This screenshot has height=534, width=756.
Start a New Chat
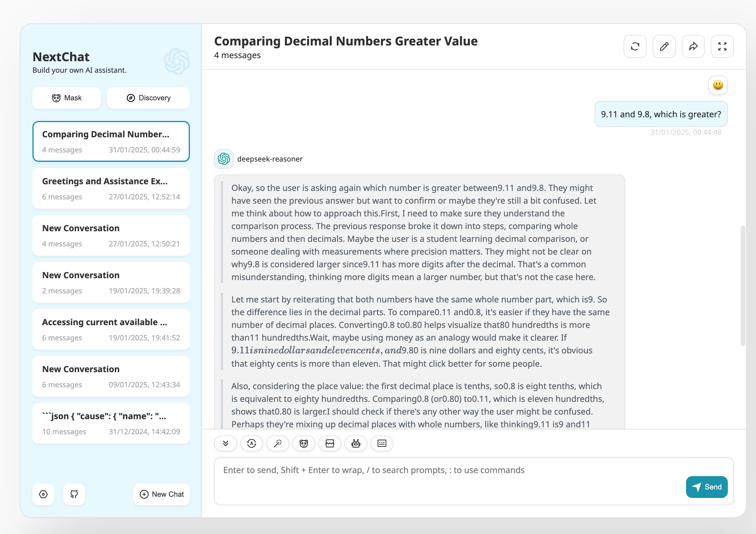tap(161, 494)
